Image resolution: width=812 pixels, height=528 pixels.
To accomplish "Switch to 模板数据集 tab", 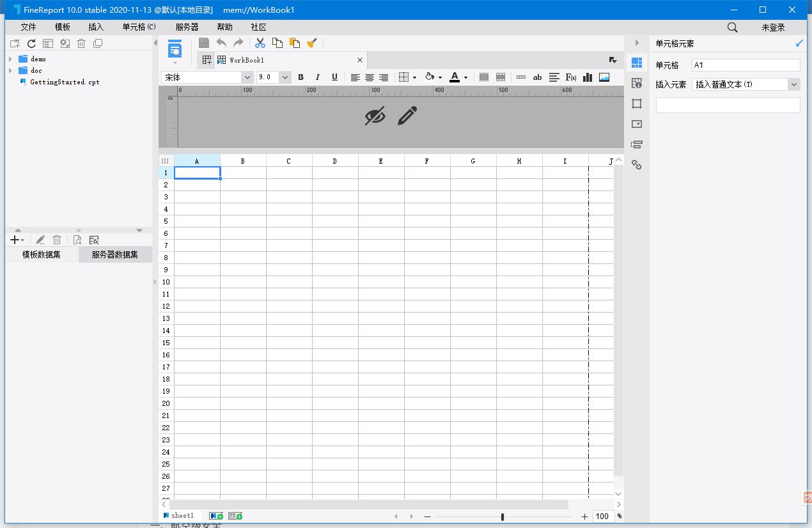I will coord(42,254).
